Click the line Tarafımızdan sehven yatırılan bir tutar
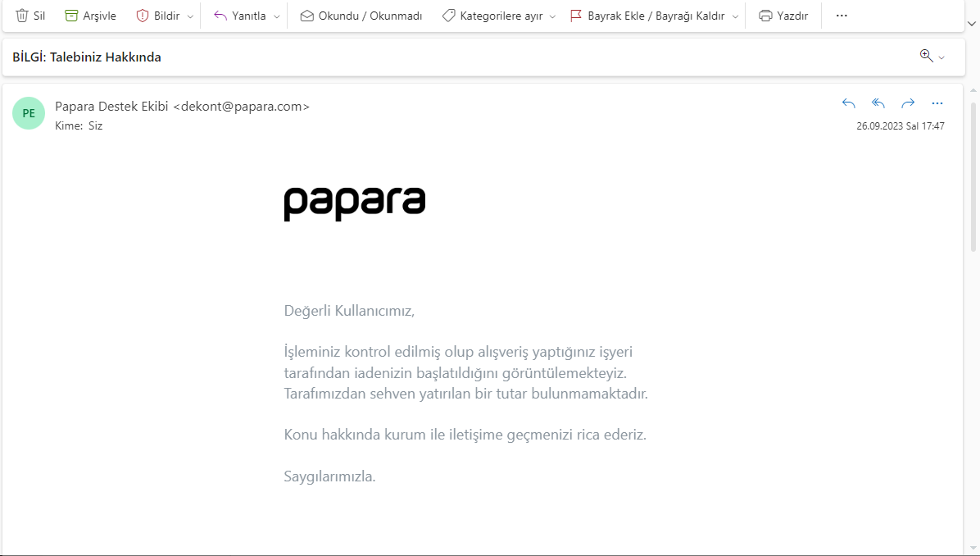Screen dimensions: 980x556 click(465, 394)
